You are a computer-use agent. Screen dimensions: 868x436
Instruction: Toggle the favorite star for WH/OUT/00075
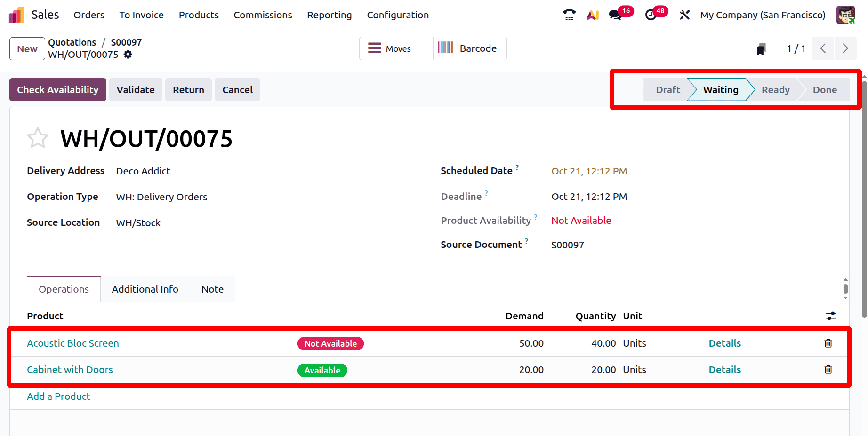tap(38, 138)
